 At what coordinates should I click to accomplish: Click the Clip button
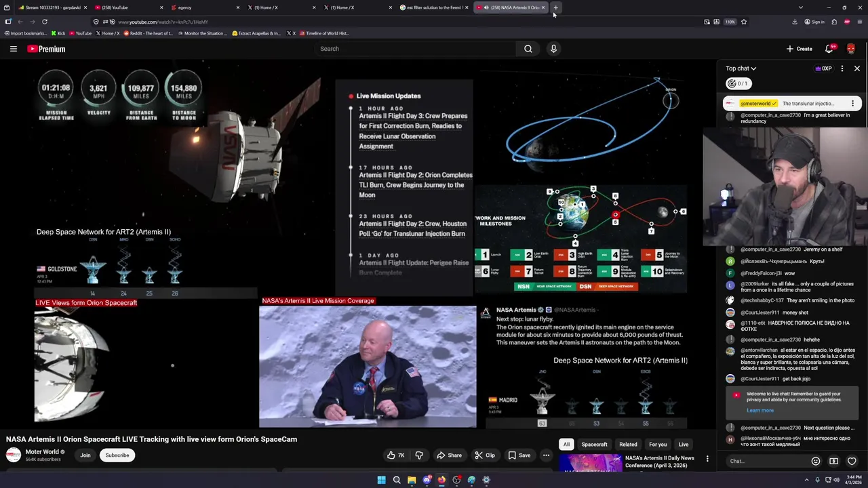485,455
